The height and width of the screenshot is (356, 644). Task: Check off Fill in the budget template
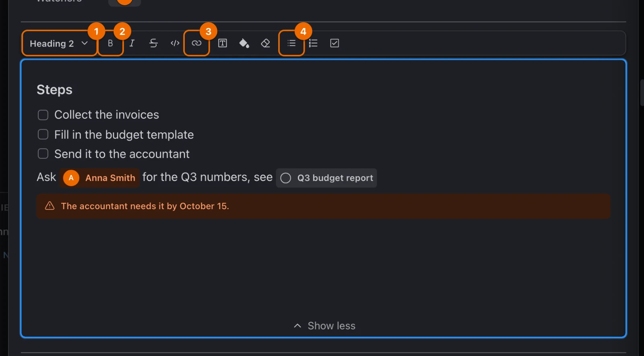43,134
